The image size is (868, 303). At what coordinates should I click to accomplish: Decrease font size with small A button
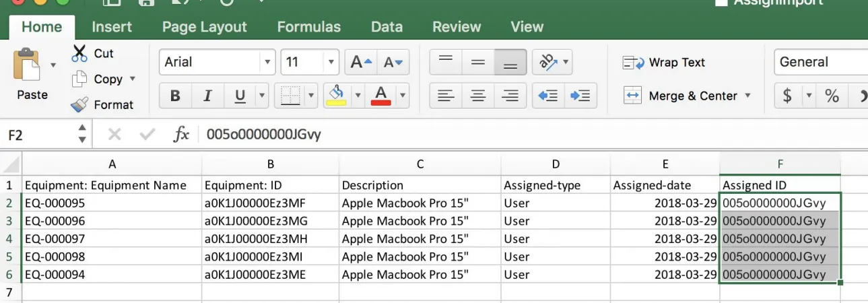[x=393, y=62]
